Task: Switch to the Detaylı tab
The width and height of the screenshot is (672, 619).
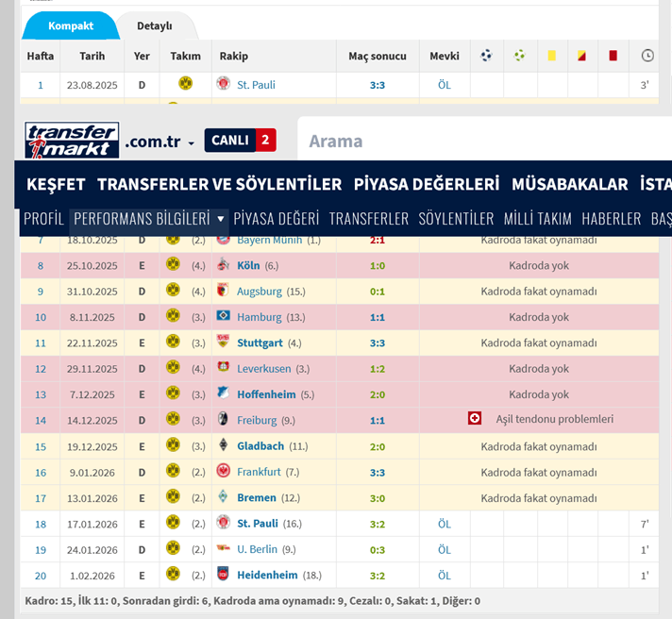Action: pyautogui.click(x=155, y=25)
